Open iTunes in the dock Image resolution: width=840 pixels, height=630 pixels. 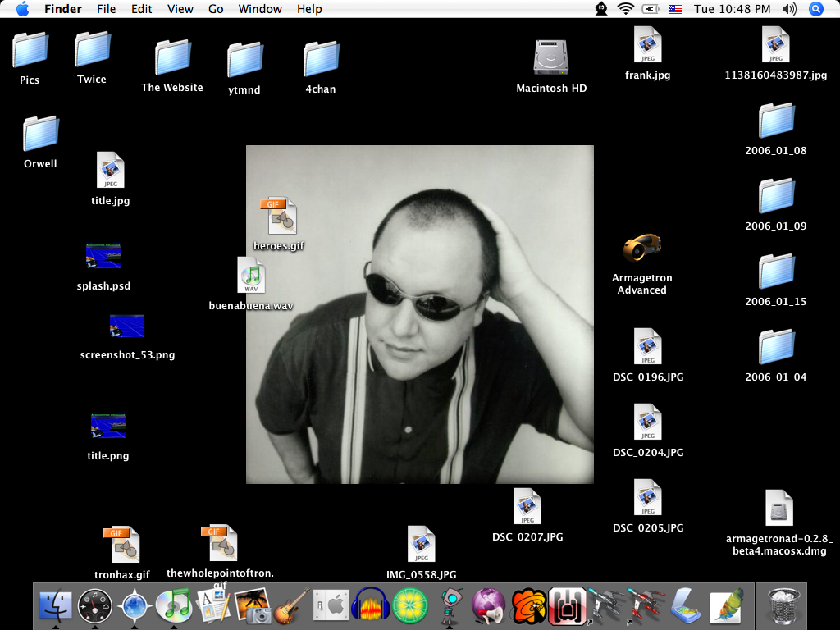coord(175,606)
